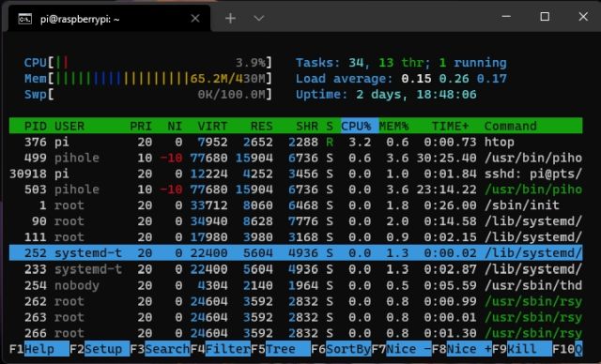Click F4 Filter in footer
The height and width of the screenshot is (364, 601).
tap(221, 349)
